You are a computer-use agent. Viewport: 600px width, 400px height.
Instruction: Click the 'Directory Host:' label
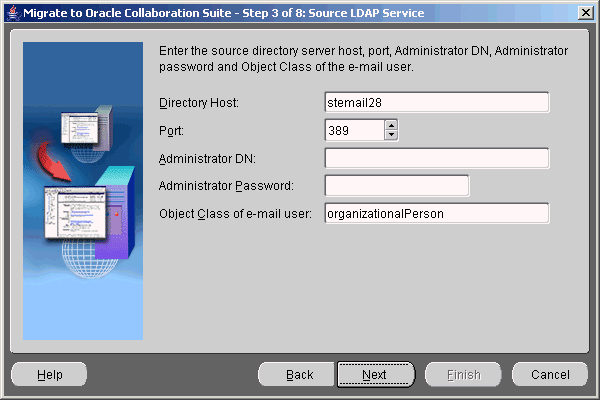(199, 103)
